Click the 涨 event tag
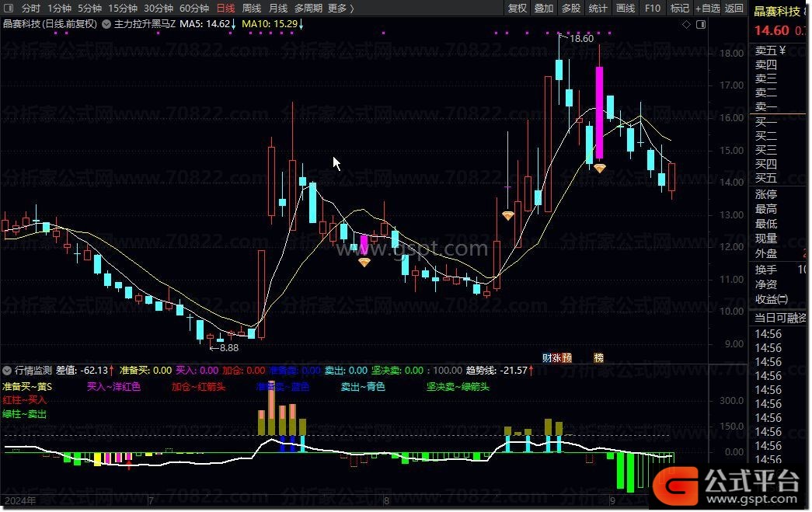This screenshot has height=512, width=812. (556, 357)
